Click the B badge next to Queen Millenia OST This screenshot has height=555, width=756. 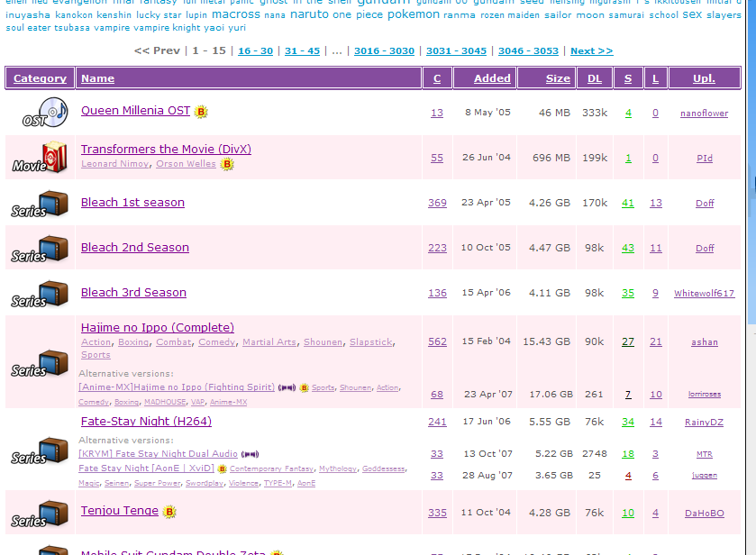201,112
